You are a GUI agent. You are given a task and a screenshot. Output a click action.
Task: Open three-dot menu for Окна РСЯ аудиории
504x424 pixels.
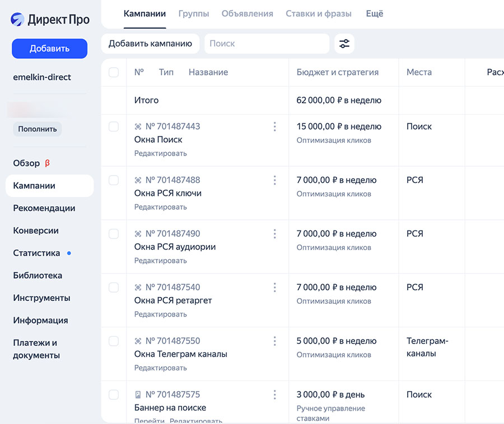(274, 234)
